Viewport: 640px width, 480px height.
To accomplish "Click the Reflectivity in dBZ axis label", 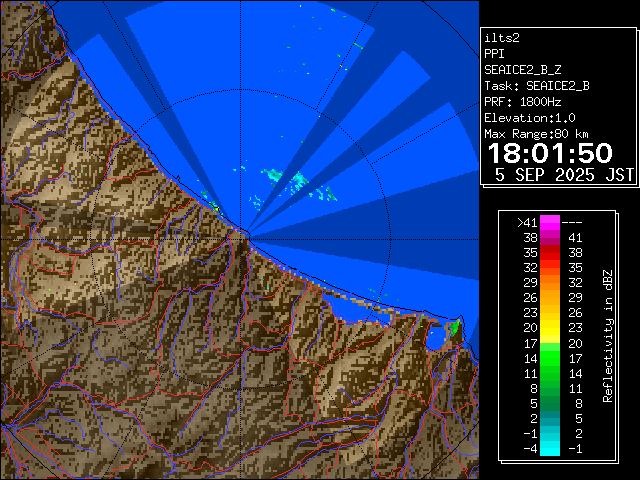I will (607, 335).
